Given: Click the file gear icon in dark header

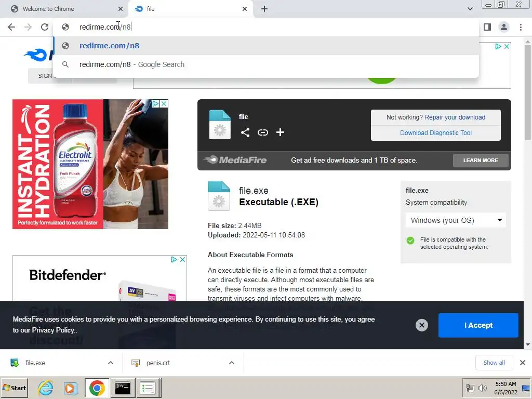Looking at the screenshot, I should [x=220, y=125].
